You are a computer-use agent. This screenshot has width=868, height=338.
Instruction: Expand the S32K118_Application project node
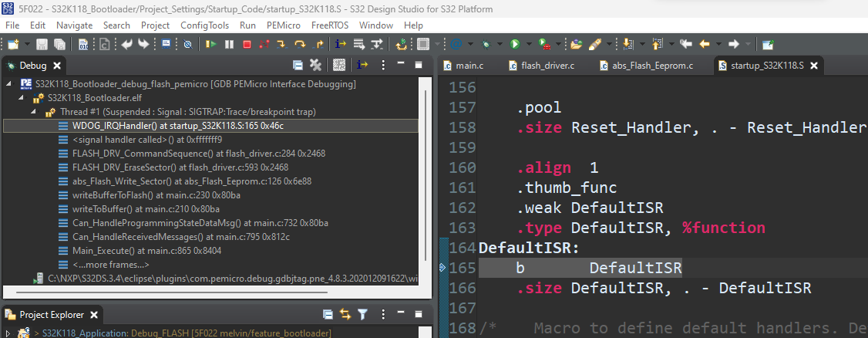click(x=8, y=333)
